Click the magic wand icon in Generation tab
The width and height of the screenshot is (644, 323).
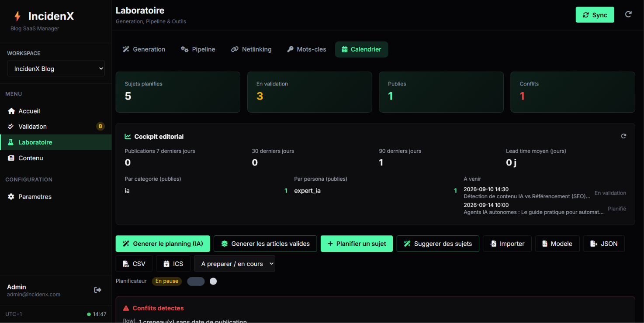pos(126,49)
